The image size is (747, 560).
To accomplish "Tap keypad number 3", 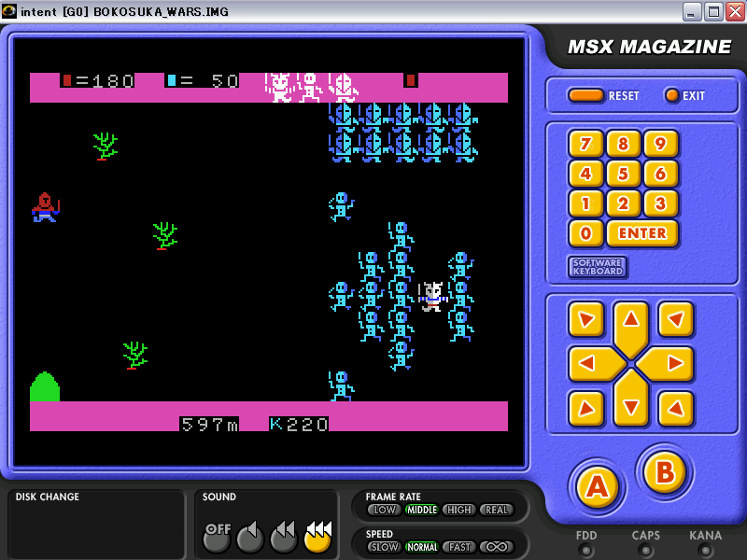I will tap(660, 203).
